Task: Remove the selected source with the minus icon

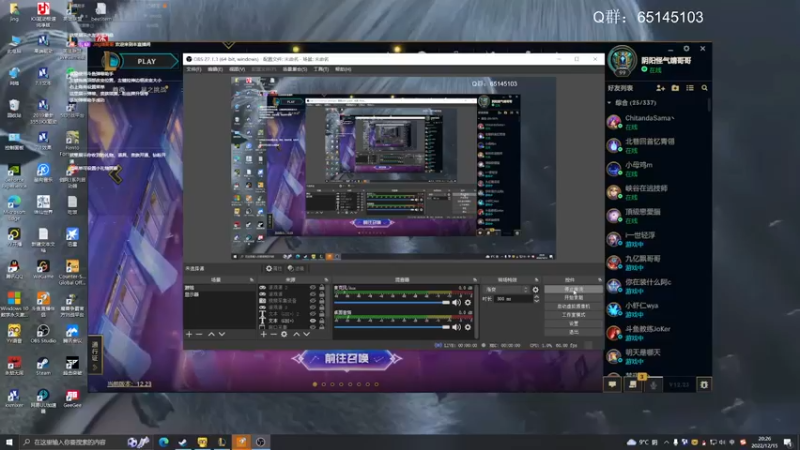Action: click(x=273, y=334)
